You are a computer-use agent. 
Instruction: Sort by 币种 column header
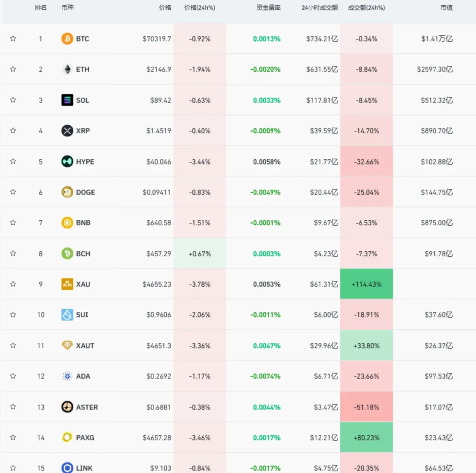tap(67, 8)
